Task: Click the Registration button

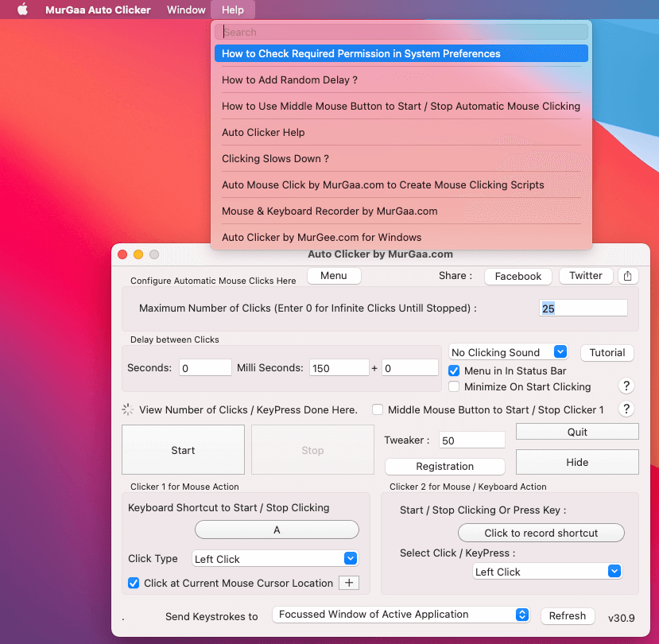Action: pos(444,467)
